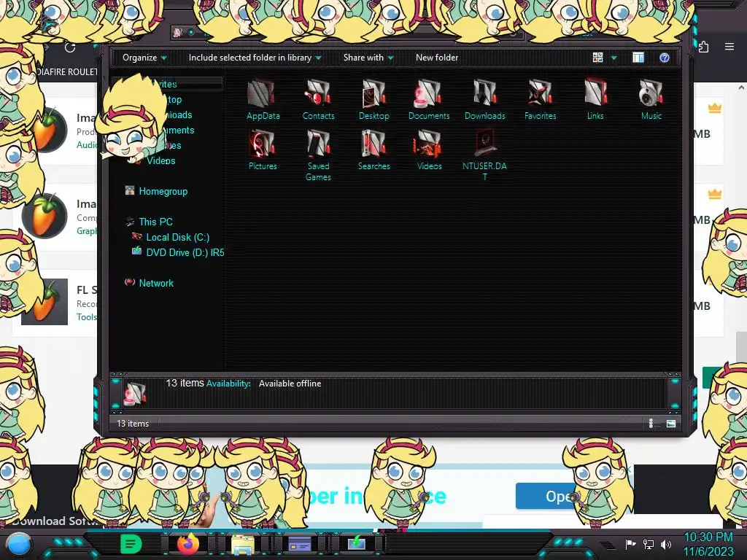Expand Include selected folder in library
Viewport: 747px width, 560px height.
tap(255, 58)
